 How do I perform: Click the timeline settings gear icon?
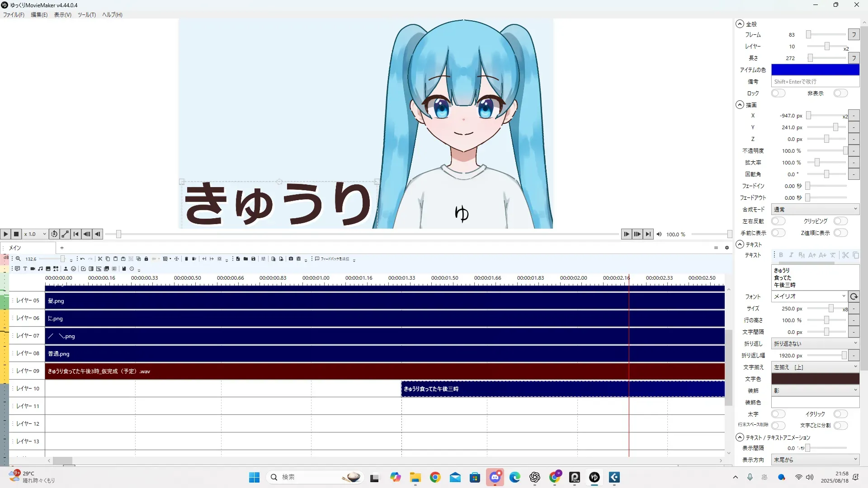(x=727, y=248)
